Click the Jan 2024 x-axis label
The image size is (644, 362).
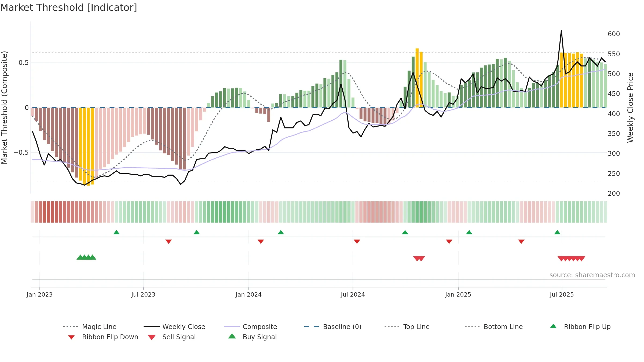click(x=248, y=294)
